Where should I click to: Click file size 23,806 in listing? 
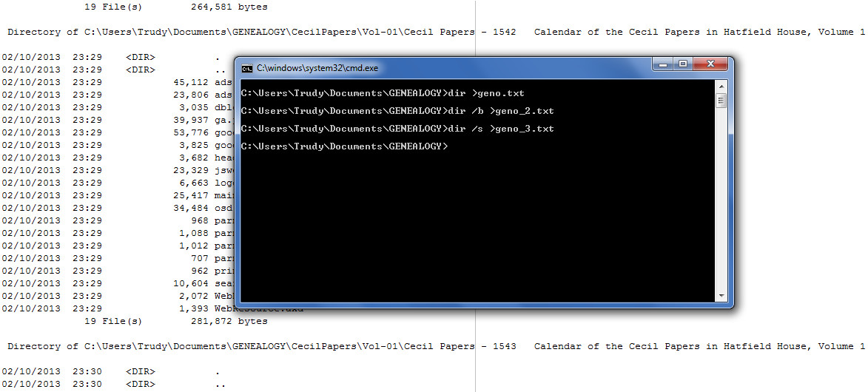click(191, 95)
